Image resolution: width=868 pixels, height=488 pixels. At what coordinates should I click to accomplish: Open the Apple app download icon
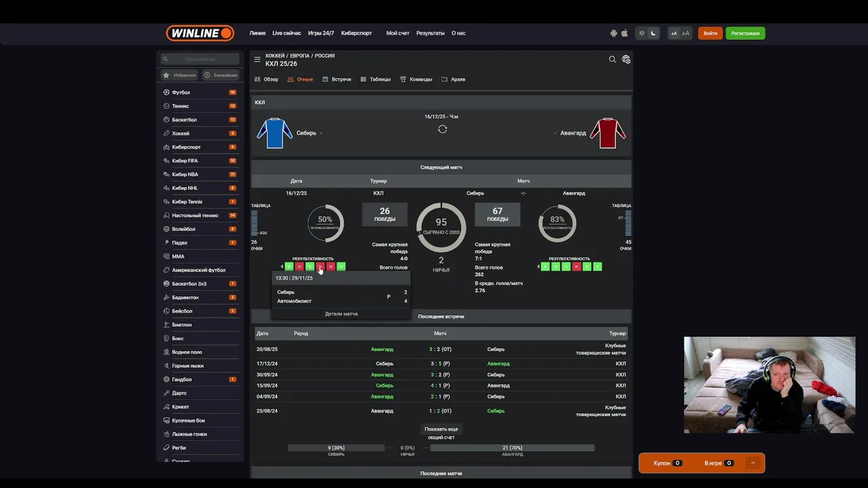pyautogui.click(x=625, y=33)
